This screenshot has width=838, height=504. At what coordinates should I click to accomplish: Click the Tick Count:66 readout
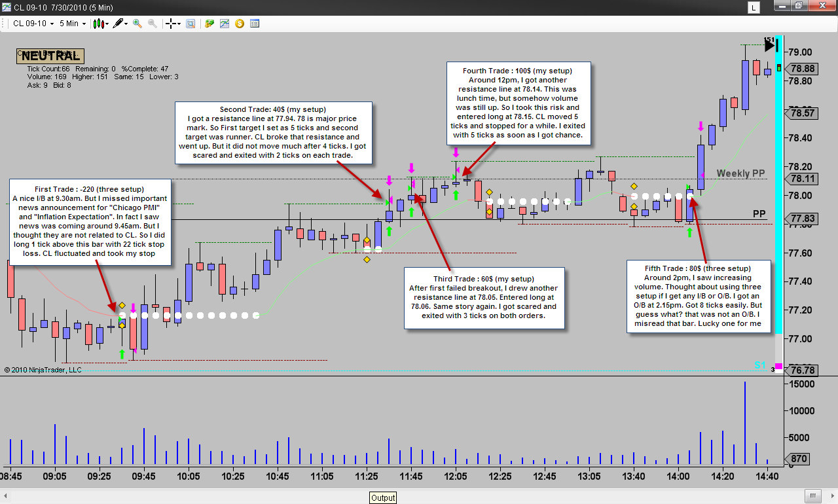coord(48,69)
